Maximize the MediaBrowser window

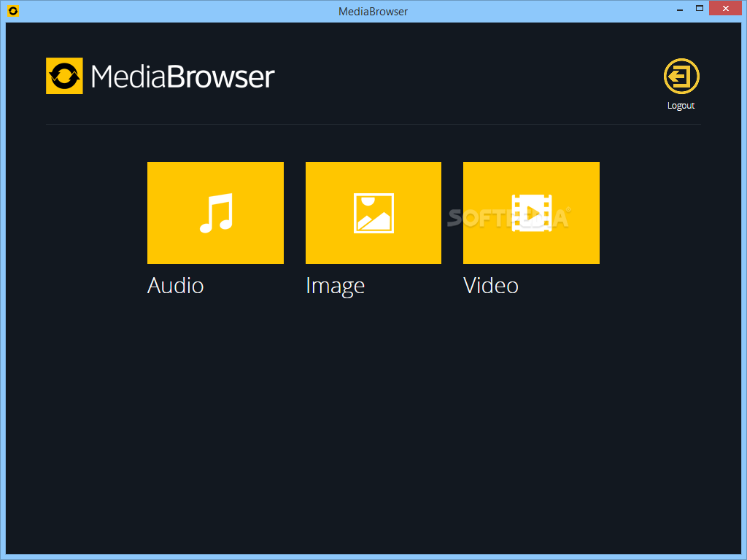click(x=700, y=9)
